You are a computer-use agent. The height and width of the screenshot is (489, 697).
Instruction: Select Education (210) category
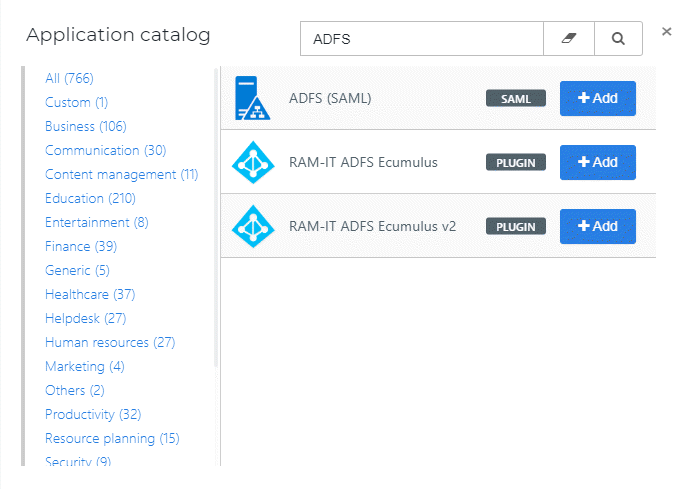pos(90,198)
